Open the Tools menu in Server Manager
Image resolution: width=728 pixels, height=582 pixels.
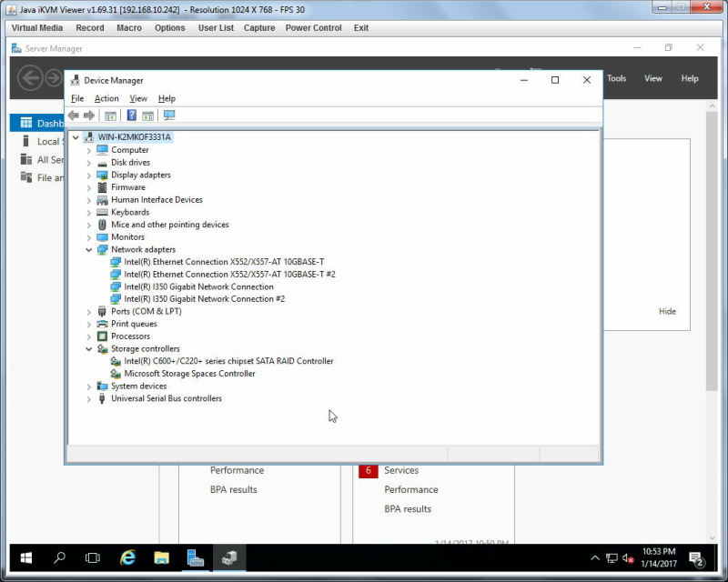point(617,78)
